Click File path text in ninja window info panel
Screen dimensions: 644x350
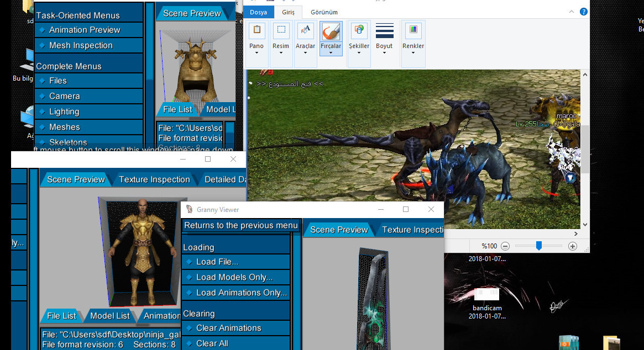(x=111, y=335)
